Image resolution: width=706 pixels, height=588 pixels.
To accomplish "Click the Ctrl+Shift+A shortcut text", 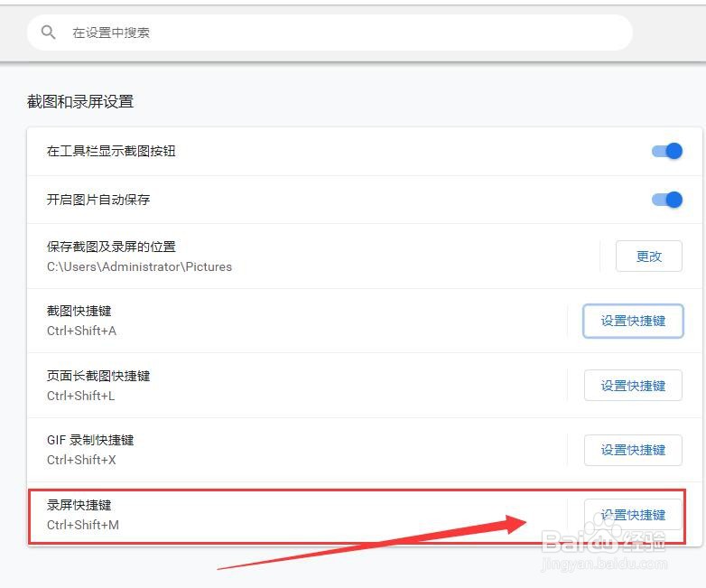I will pos(81,331).
